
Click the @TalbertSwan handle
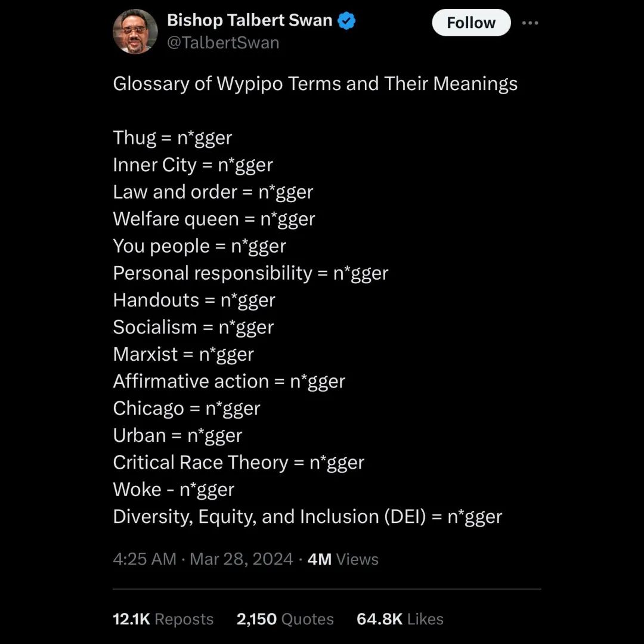pos(223,43)
